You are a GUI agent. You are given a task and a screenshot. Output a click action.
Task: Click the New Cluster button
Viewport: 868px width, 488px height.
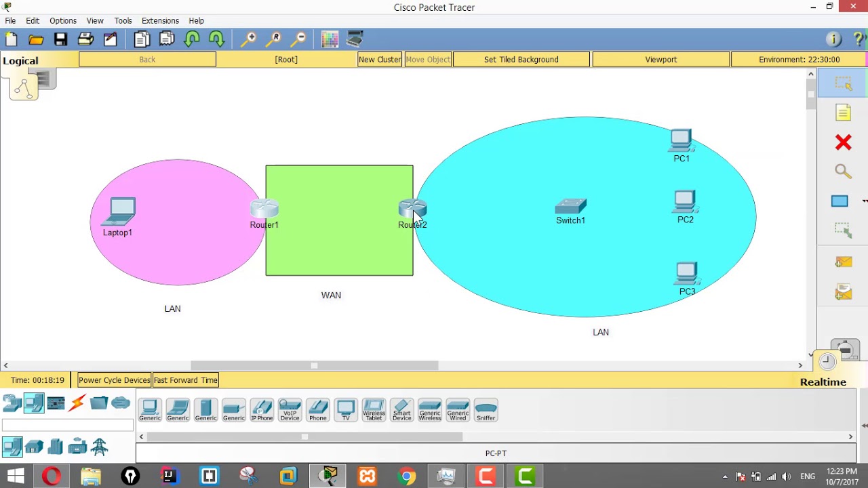point(380,60)
